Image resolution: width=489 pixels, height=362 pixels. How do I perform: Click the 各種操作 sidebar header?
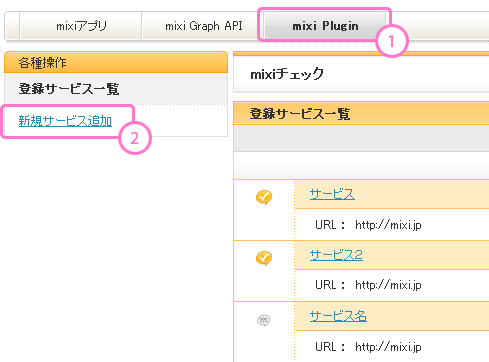116,62
